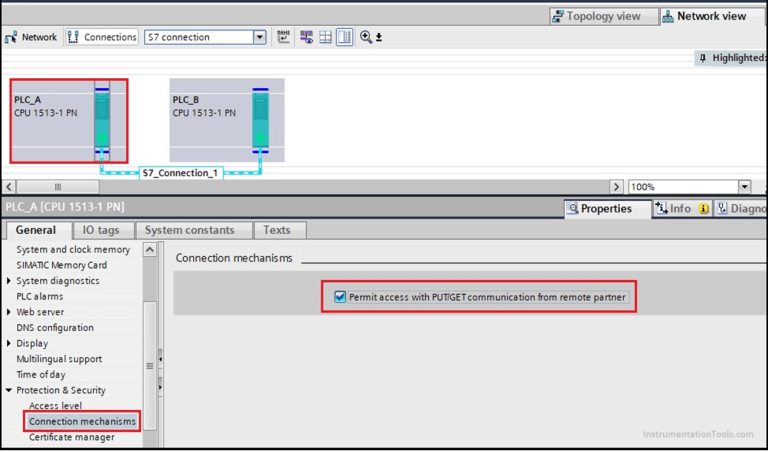Click the highlight I/O communication icon
The height and width of the screenshot is (452, 768).
pyautogui.click(x=307, y=37)
